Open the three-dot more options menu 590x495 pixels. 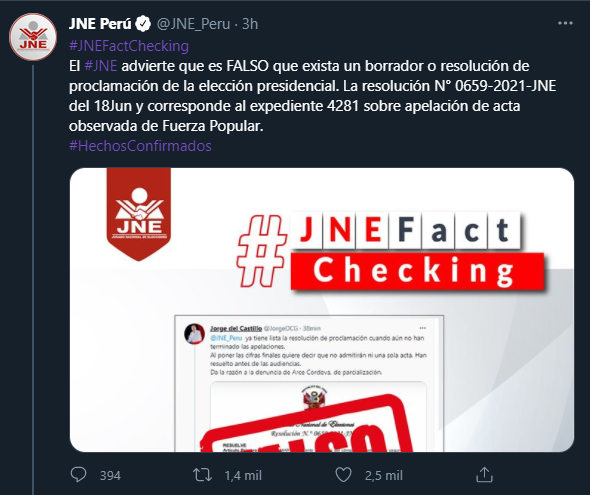click(x=565, y=23)
